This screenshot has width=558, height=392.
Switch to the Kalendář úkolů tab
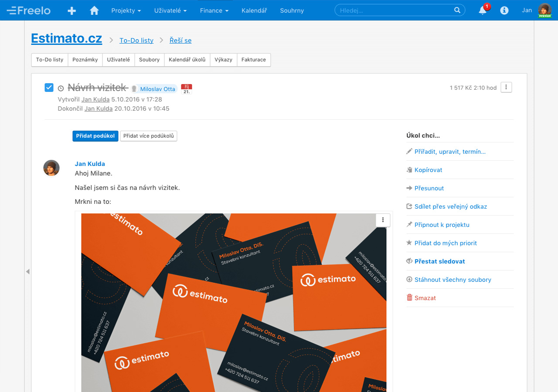click(187, 60)
